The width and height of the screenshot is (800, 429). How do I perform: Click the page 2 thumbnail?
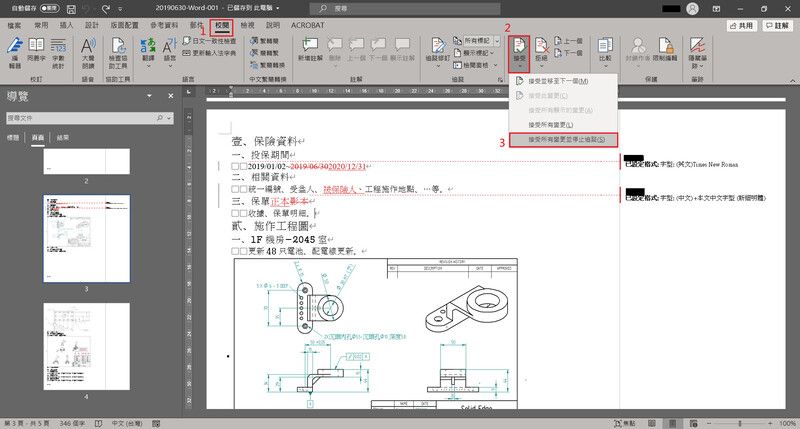[x=86, y=161]
